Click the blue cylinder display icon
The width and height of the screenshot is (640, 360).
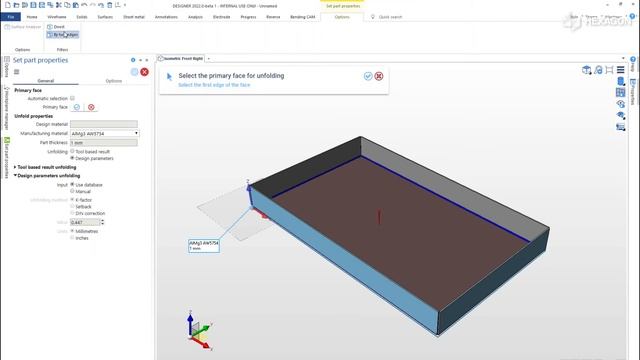point(620,81)
